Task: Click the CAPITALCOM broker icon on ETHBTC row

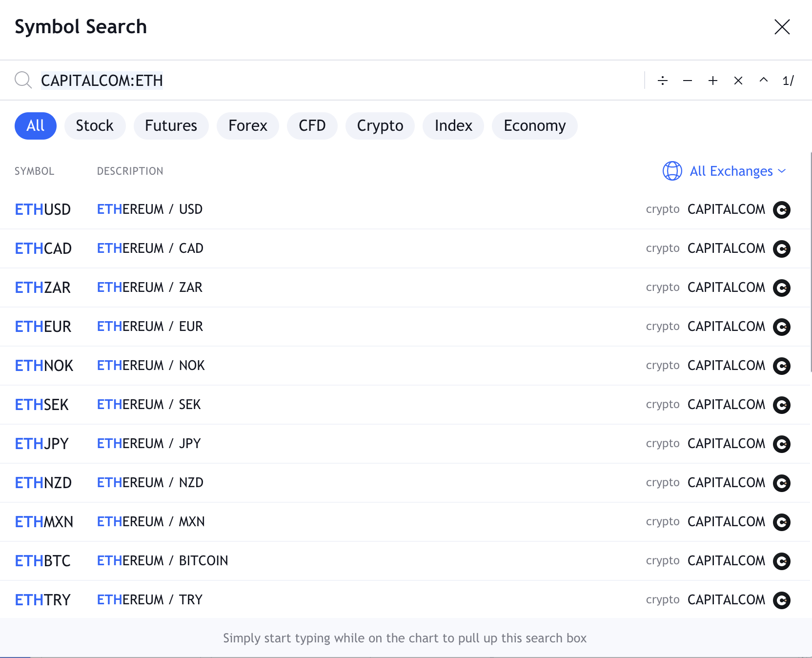Action: [782, 561]
